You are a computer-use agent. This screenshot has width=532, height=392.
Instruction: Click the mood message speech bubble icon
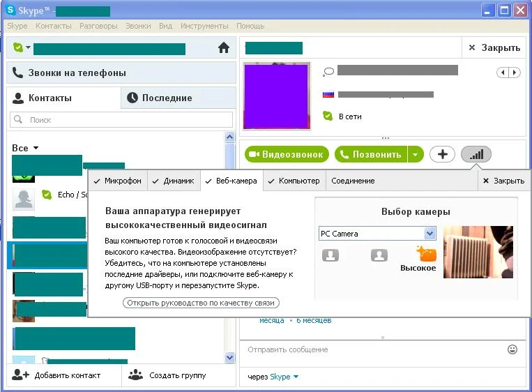[x=328, y=72]
